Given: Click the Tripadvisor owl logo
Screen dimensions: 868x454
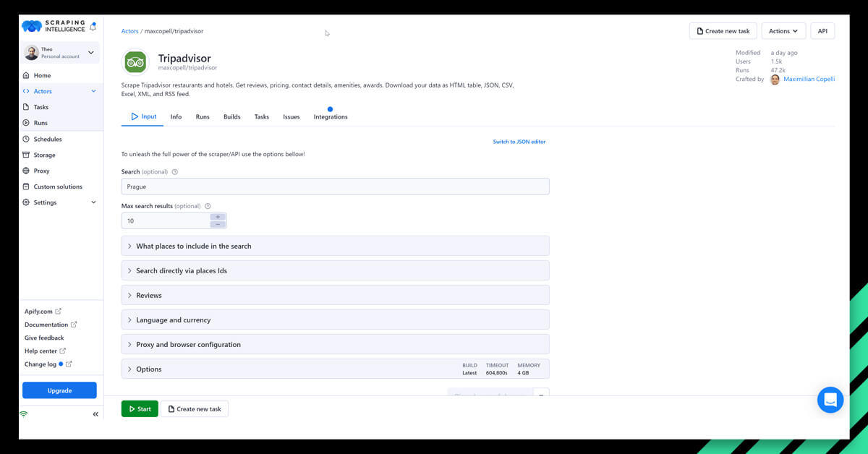Looking at the screenshot, I should tap(135, 62).
